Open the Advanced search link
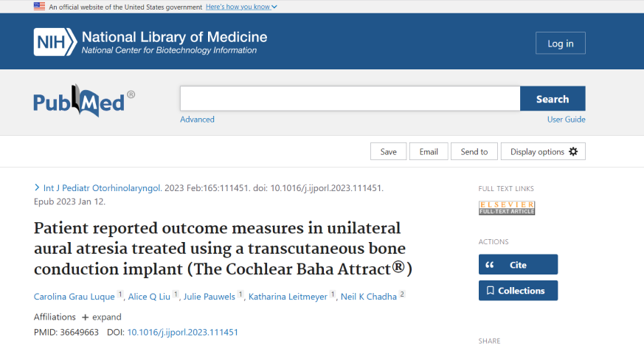The height and width of the screenshot is (352, 644). [x=197, y=120]
